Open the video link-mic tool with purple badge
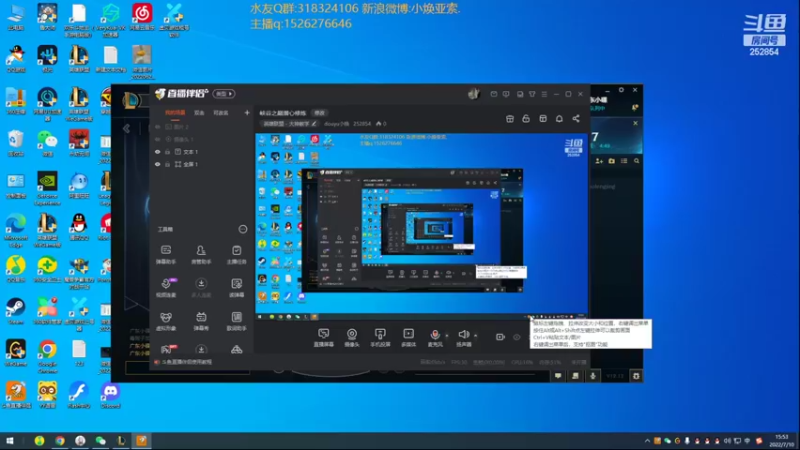Image resolution: width=800 pixels, height=450 pixels. [x=166, y=288]
